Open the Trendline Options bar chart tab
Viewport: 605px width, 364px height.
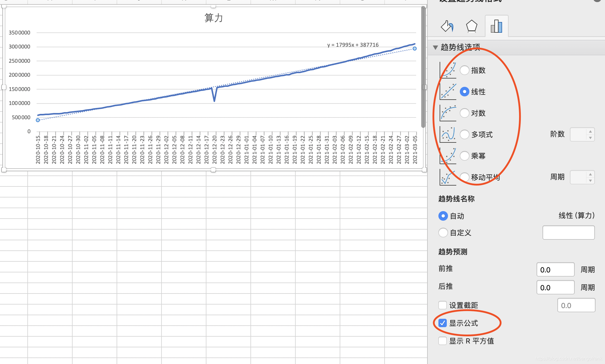[x=496, y=26]
